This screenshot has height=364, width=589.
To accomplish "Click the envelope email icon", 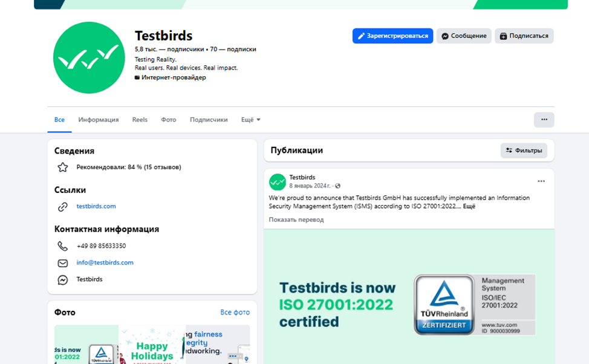I will (x=63, y=263).
